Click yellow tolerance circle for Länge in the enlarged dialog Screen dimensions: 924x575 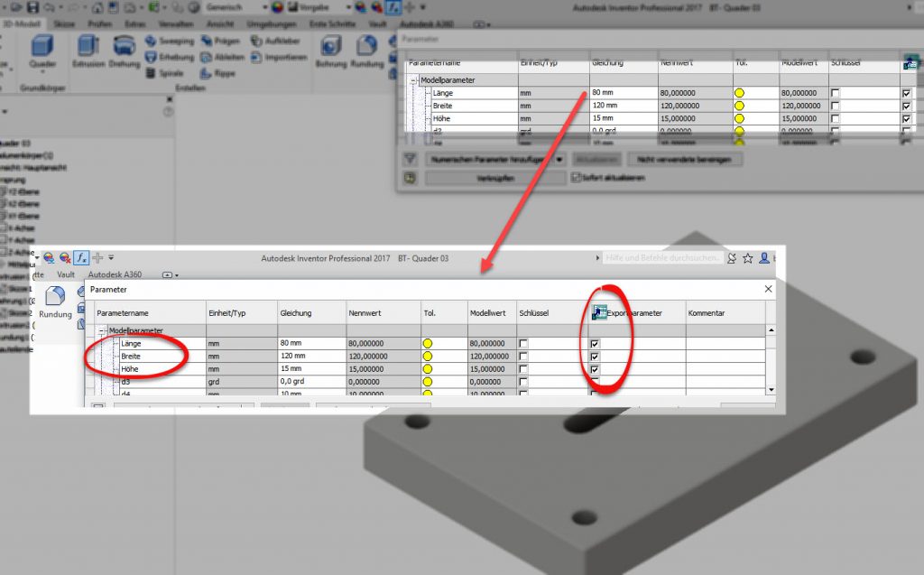click(427, 343)
